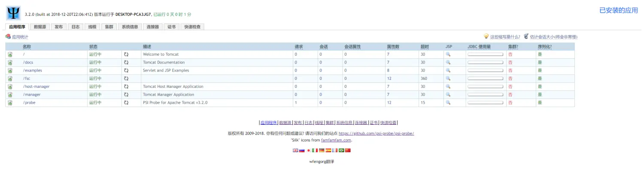Image resolution: width=644 pixels, height=177 pixels.
Task: Undeploy /host-manager with its trash icon
Action: point(10,87)
